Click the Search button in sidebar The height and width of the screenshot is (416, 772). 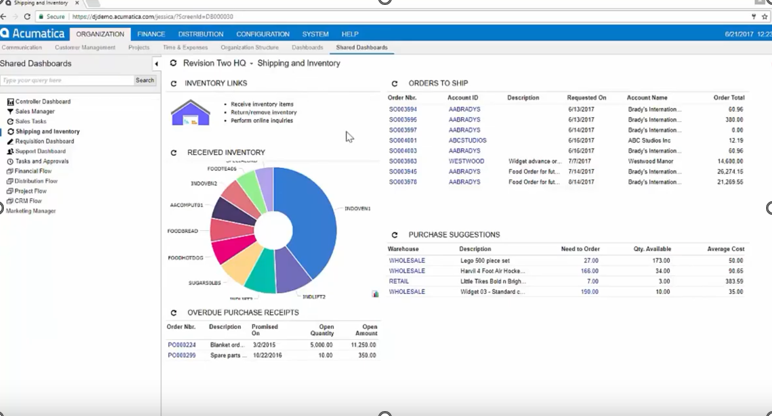tap(145, 80)
